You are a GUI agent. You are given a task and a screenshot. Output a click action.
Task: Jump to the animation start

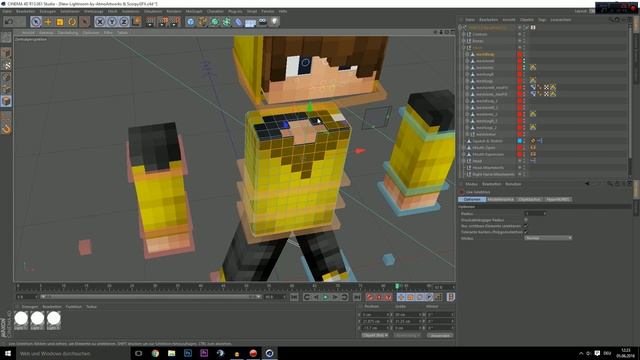click(294, 297)
